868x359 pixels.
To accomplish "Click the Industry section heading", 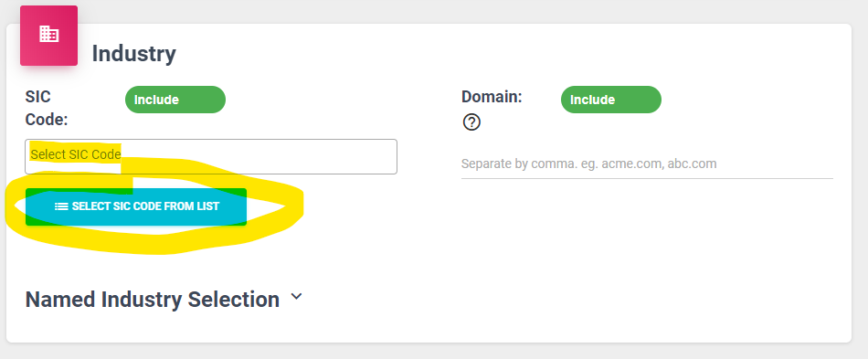I will pos(134,54).
